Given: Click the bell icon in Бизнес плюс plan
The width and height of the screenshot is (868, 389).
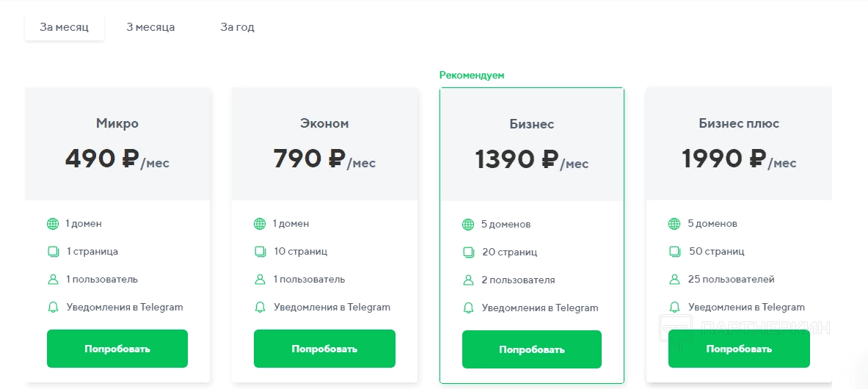Looking at the screenshot, I should 674,307.
